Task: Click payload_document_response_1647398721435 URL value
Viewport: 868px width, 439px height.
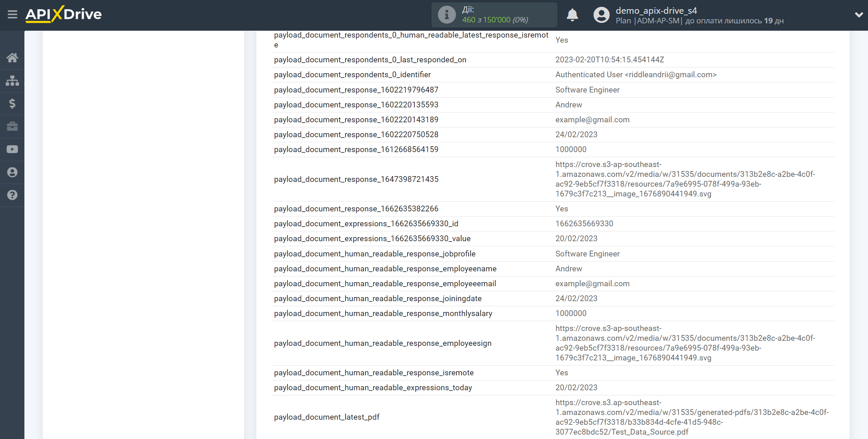Action: 685,179
